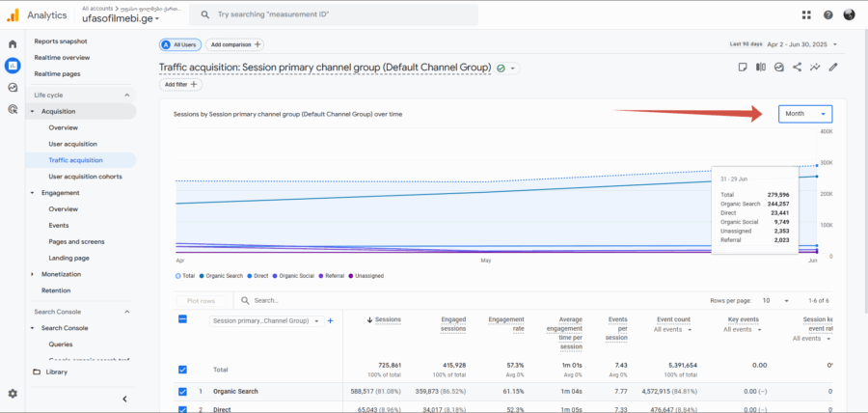Open User acquisition report
The height and width of the screenshot is (413, 868).
[x=72, y=144]
